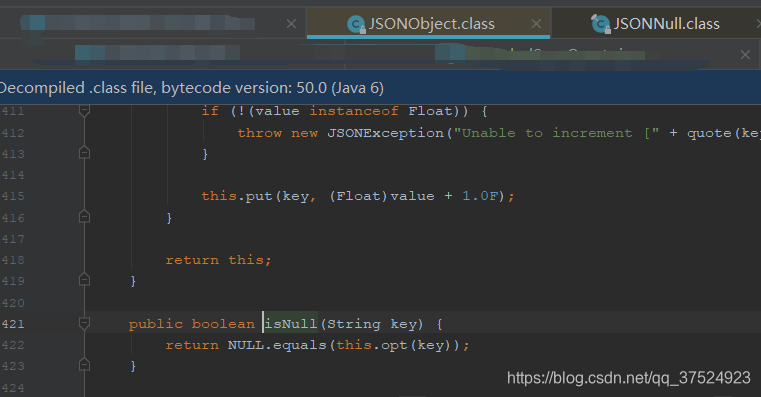
Task: Collapse fold end marker at line 423
Action: (84, 364)
